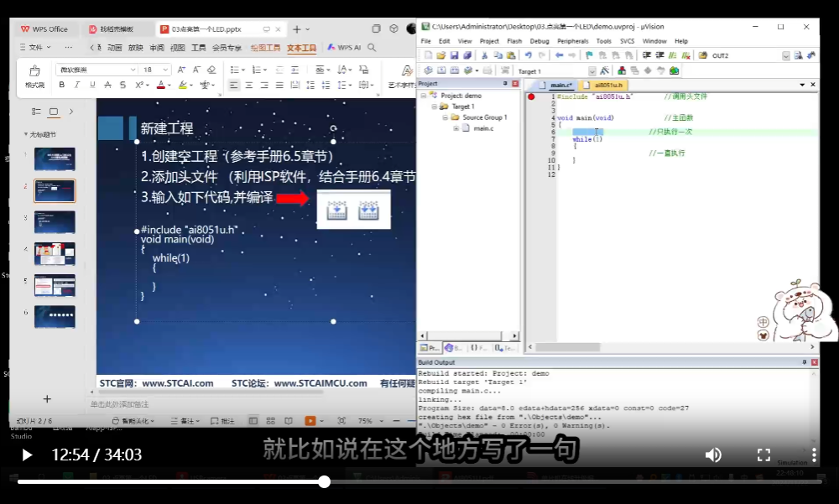The image size is (839, 504).
Task: Click the Open file folder icon in µVision
Action: [441, 55]
